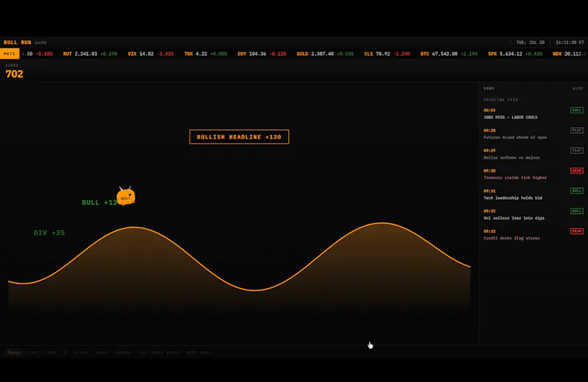Select the BTC 67,542.00 ticker entry
The image size is (588, 382).
click(x=449, y=54)
